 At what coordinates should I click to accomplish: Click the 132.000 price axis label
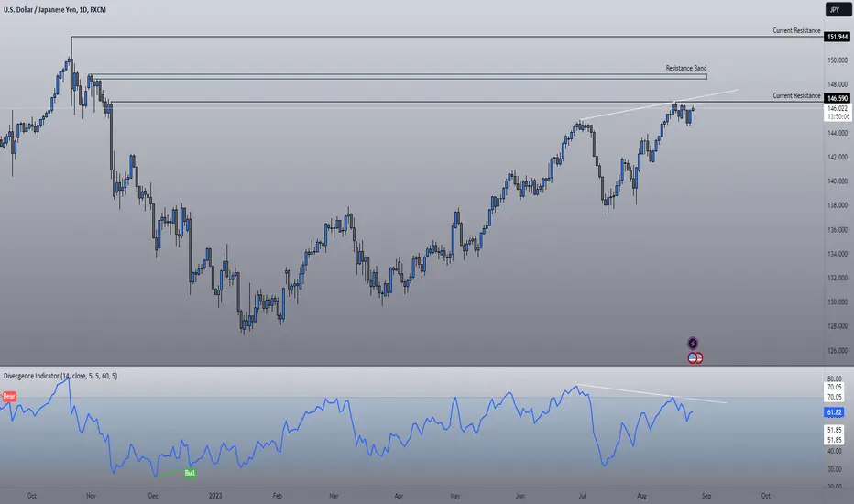click(838, 278)
